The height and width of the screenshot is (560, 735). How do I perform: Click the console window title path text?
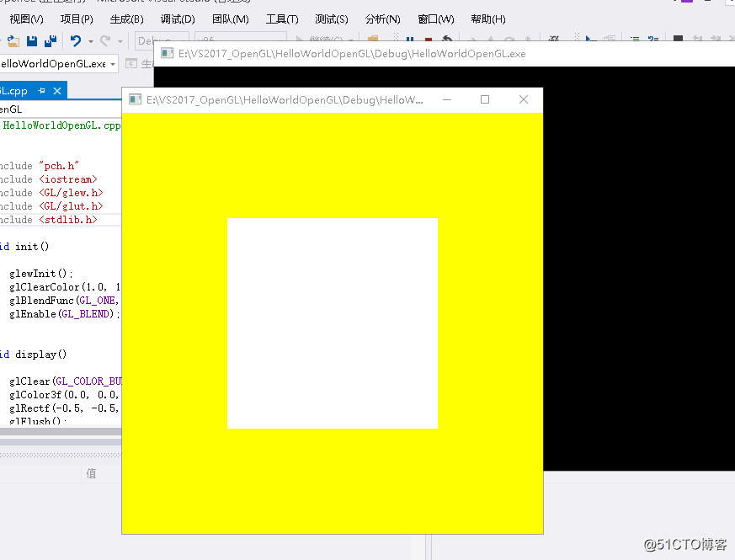(x=352, y=54)
